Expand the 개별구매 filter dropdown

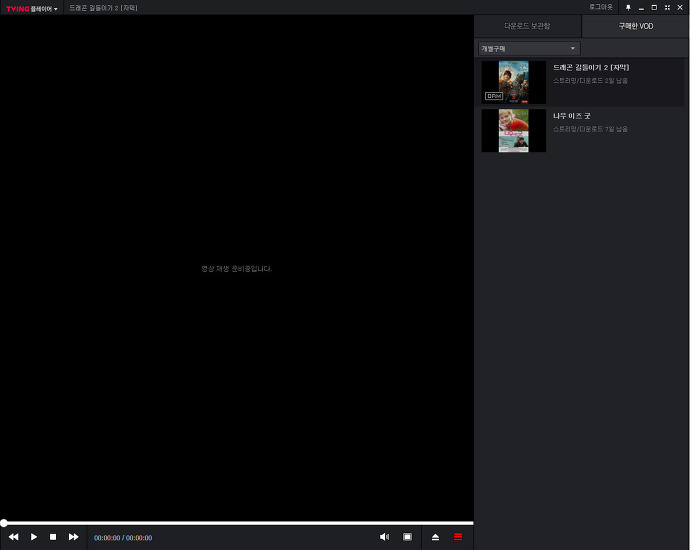coord(529,48)
